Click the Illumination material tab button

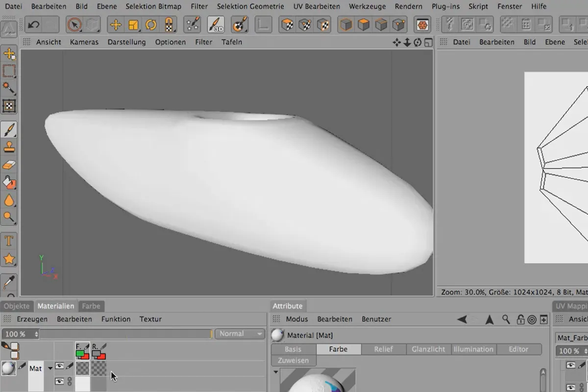click(473, 349)
